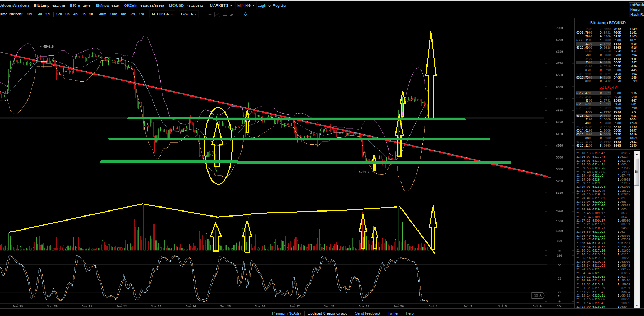Choose the 5m time interval
This screenshot has height=316, width=644.
tap(124, 14)
